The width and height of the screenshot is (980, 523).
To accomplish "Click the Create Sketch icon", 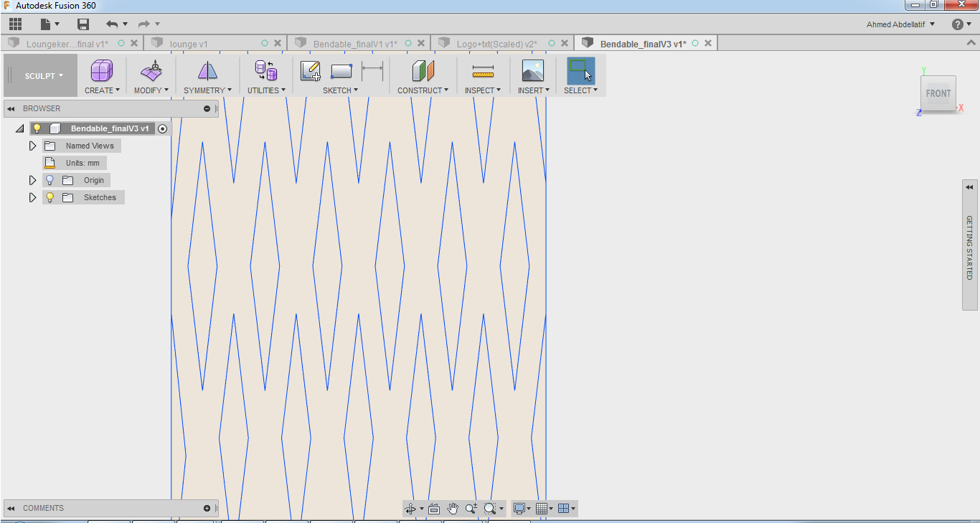I will pos(311,71).
